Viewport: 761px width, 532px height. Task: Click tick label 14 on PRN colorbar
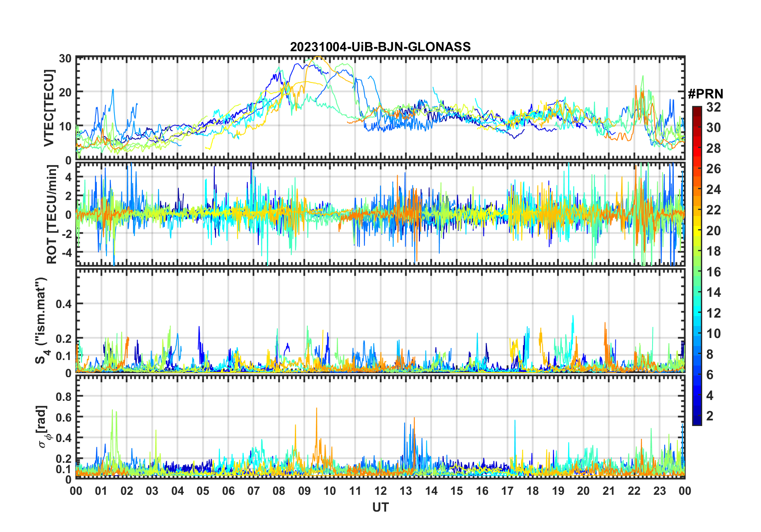(713, 292)
